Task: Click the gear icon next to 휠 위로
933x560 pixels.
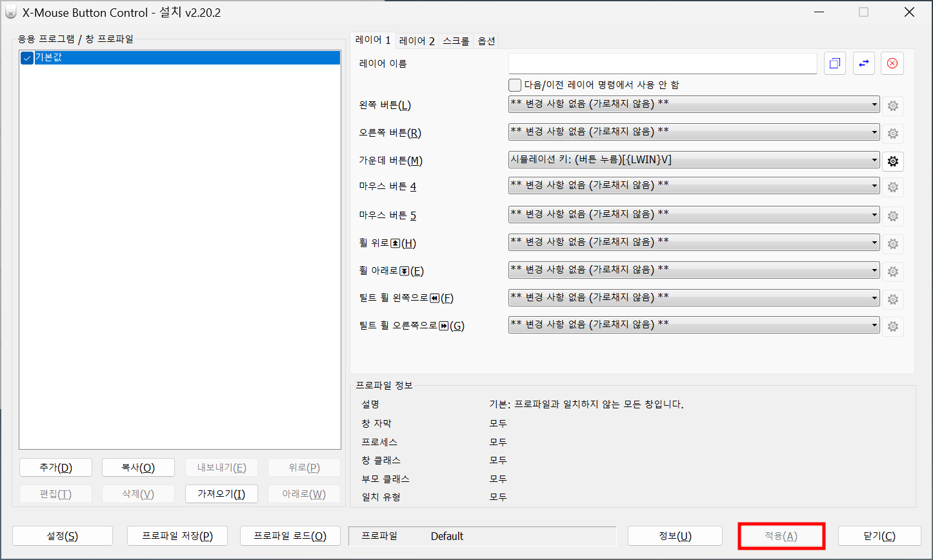Action: pyautogui.click(x=893, y=243)
